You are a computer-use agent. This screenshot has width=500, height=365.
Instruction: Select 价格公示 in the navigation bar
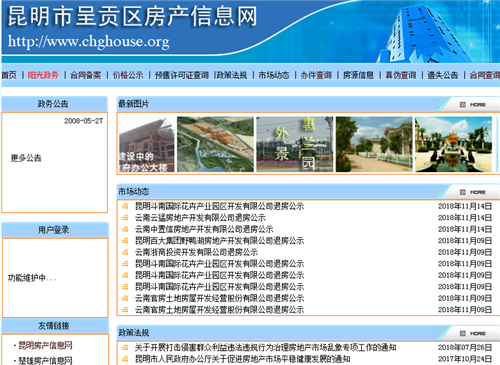[128, 75]
